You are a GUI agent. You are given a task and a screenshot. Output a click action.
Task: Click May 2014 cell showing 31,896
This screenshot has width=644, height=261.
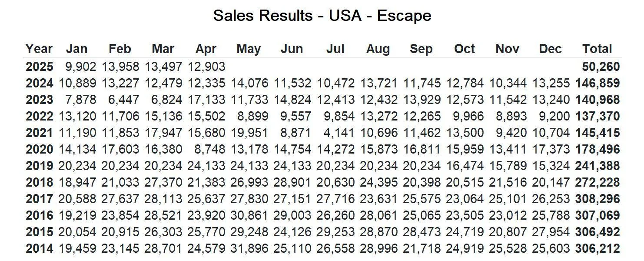point(249,248)
